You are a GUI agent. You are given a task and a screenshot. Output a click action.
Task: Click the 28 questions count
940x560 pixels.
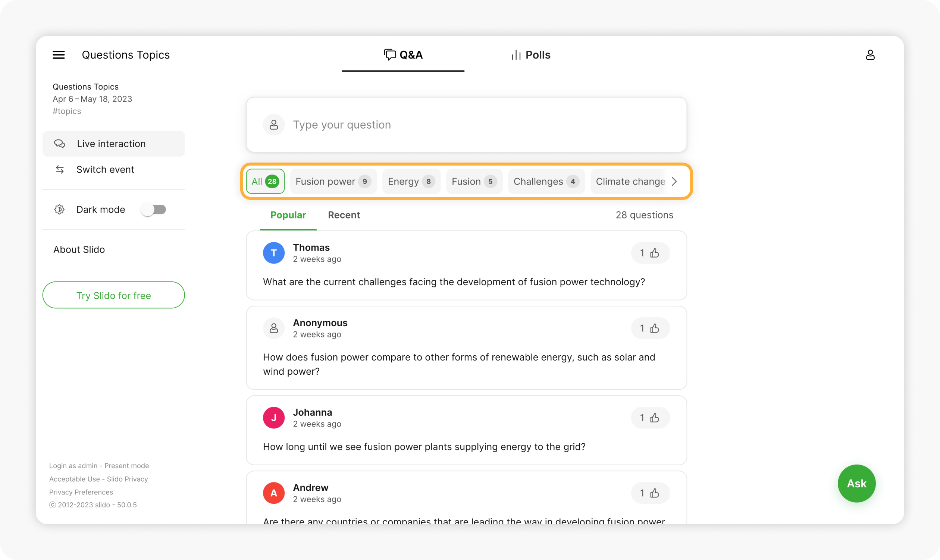(645, 215)
